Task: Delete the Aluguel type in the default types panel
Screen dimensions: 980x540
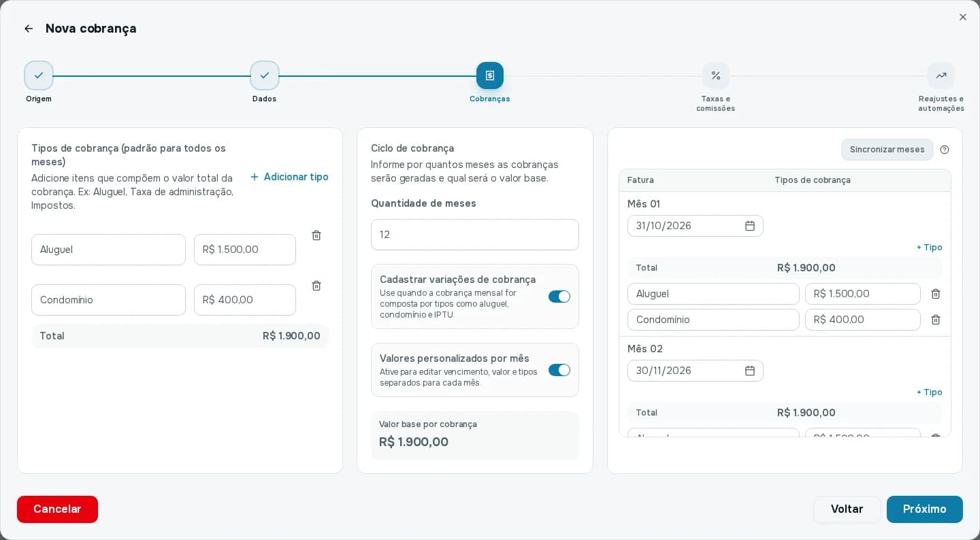Action: 316,235
